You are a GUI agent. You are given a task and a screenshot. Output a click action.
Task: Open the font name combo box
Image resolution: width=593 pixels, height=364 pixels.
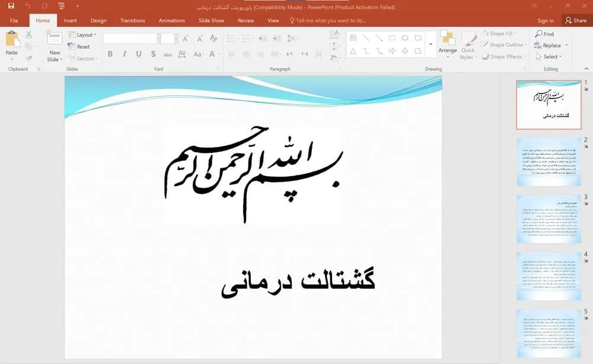click(131, 38)
